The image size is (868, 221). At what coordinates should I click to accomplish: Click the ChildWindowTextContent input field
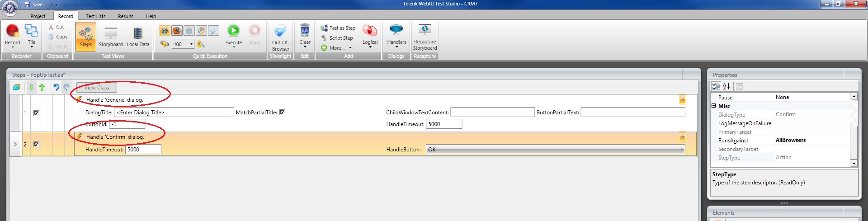pyautogui.click(x=492, y=112)
